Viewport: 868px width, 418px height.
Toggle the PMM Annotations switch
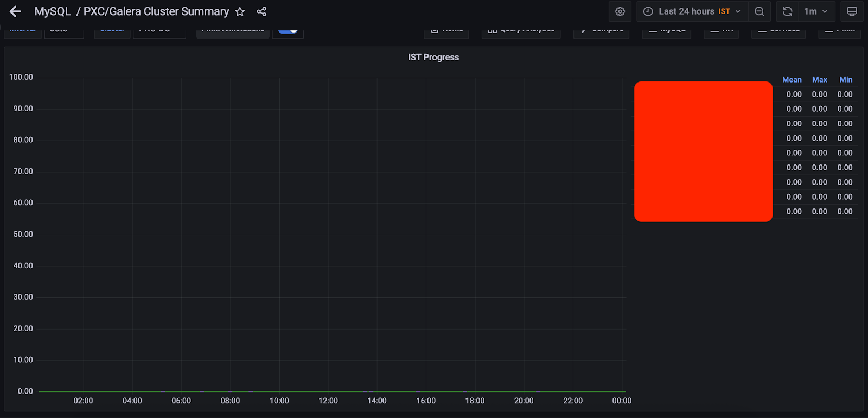click(288, 30)
